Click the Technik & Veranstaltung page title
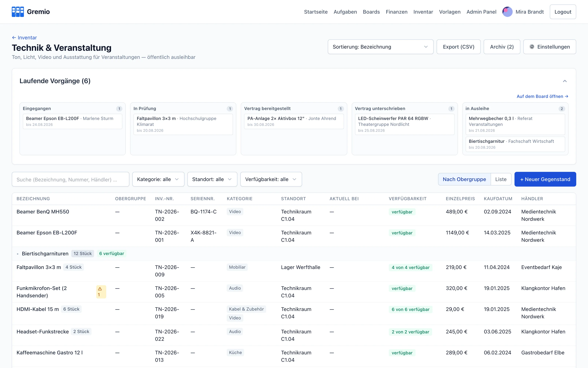The height and width of the screenshot is (368, 588). (62, 48)
